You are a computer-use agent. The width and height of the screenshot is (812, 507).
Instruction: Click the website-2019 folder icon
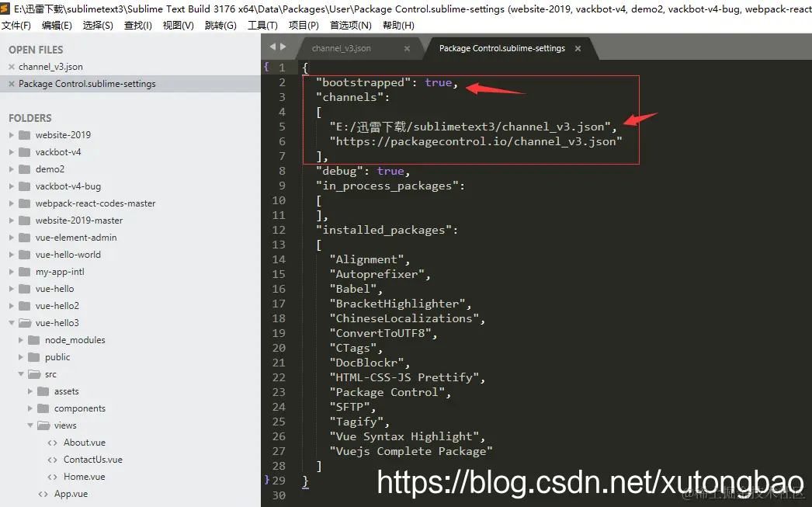pos(24,135)
